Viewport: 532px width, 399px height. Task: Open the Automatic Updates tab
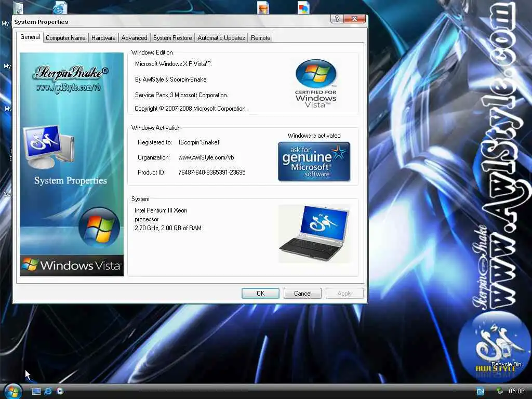(221, 37)
